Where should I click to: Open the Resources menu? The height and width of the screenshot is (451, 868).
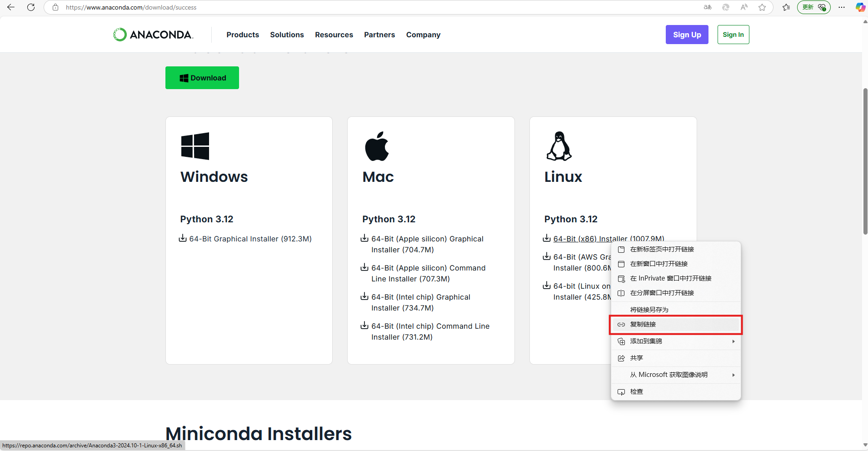pos(334,35)
